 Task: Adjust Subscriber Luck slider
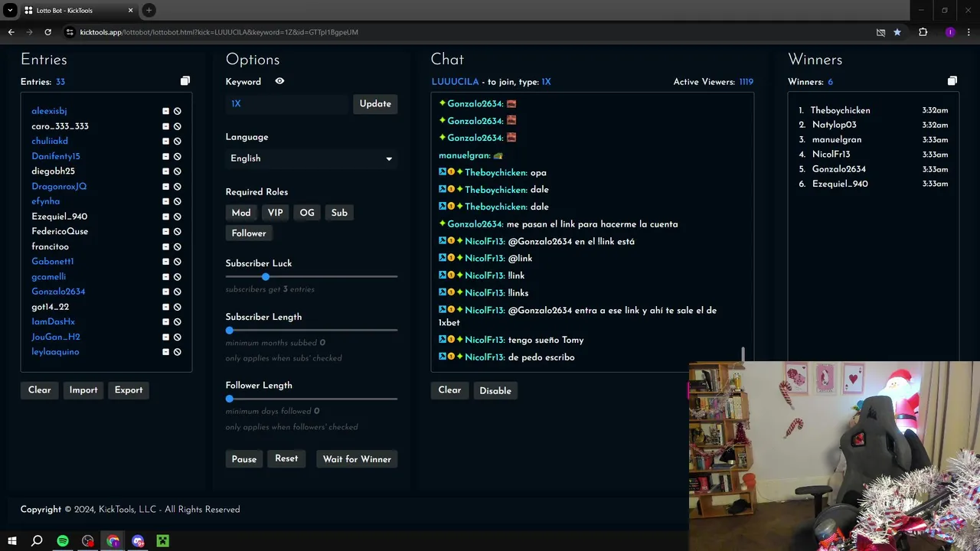point(266,276)
